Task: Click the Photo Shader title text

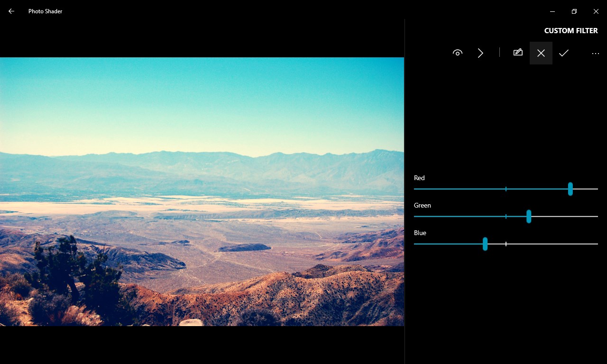Action: (46, 11)
